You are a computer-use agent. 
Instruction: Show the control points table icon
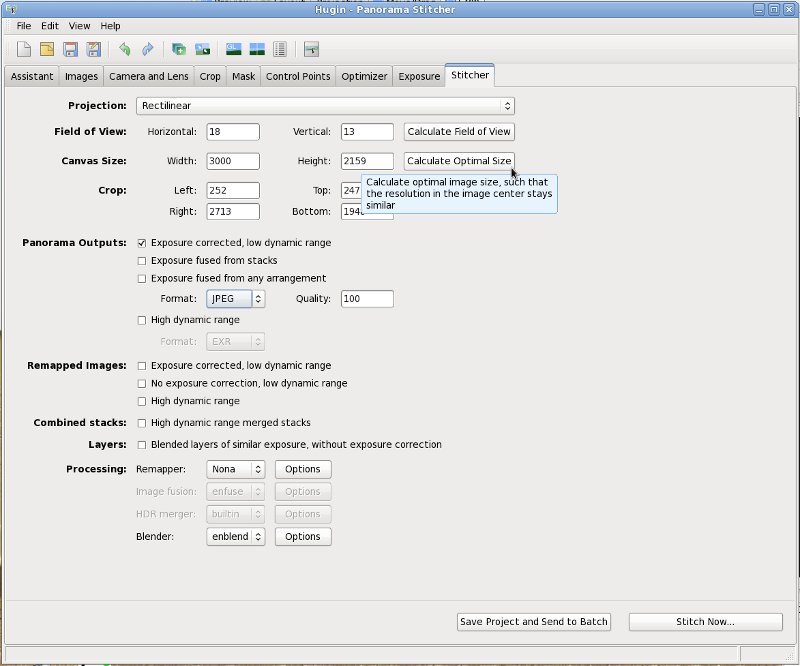pos(280,49)
